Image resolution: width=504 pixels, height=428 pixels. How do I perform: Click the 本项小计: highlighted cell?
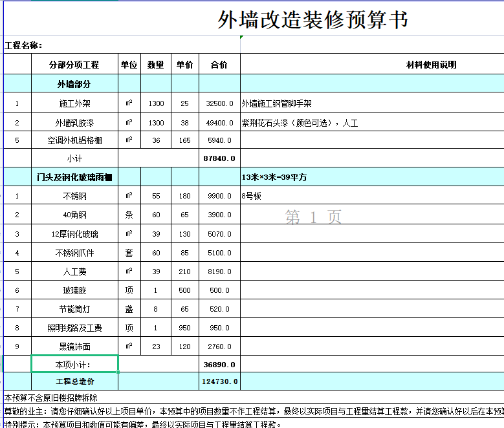(x=74, y=364)
